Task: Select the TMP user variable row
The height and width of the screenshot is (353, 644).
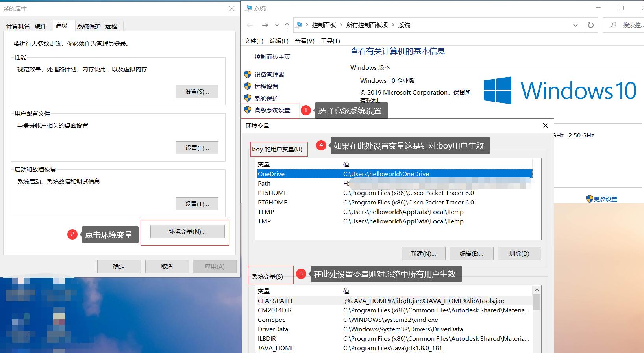Action: coord(394,221)
